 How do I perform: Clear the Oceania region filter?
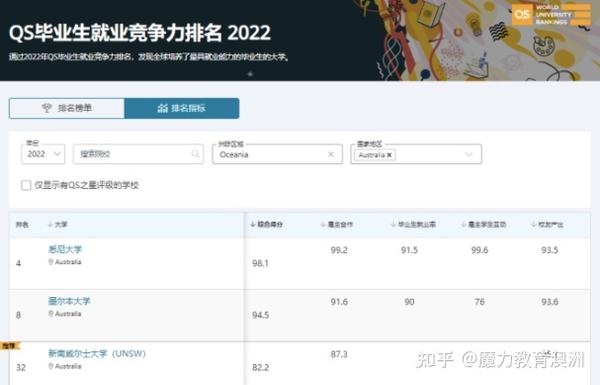[x=331, y=154]
